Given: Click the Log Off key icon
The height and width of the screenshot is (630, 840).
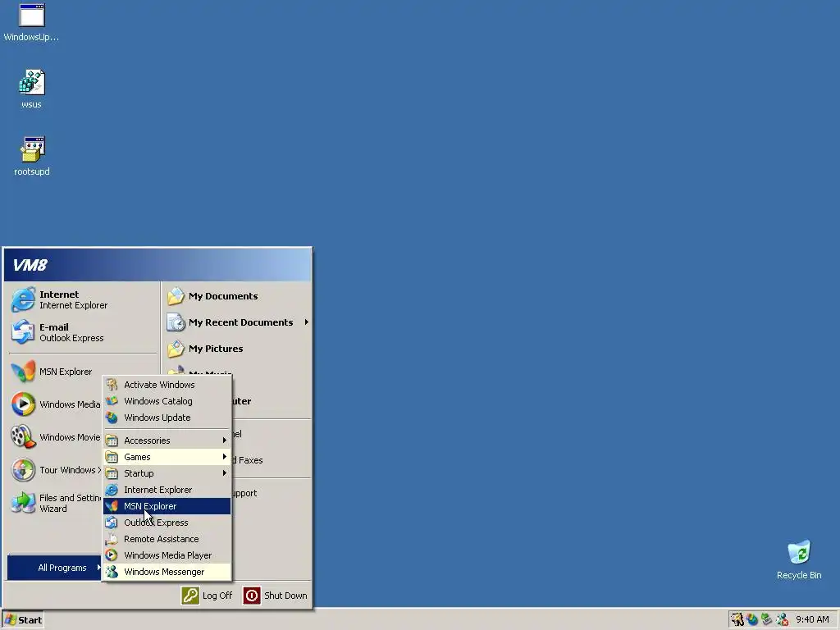Looking at the screenshot, I should tap(190, 596).
